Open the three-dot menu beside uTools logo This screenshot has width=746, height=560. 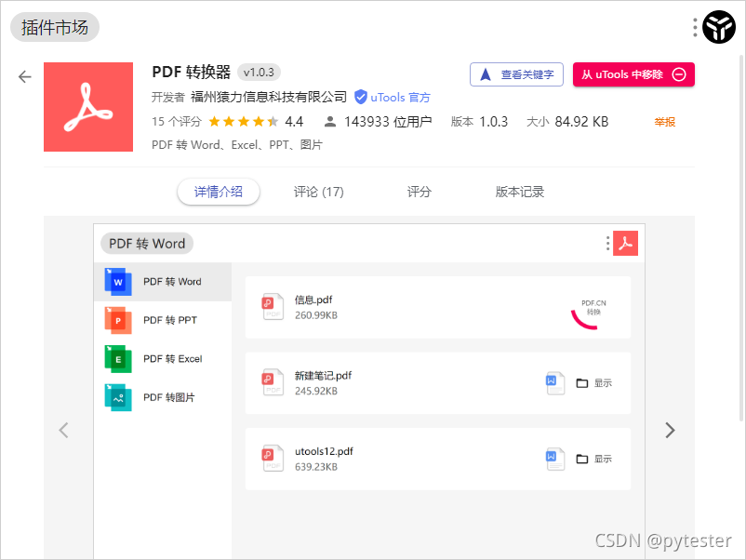click(695, 27)
